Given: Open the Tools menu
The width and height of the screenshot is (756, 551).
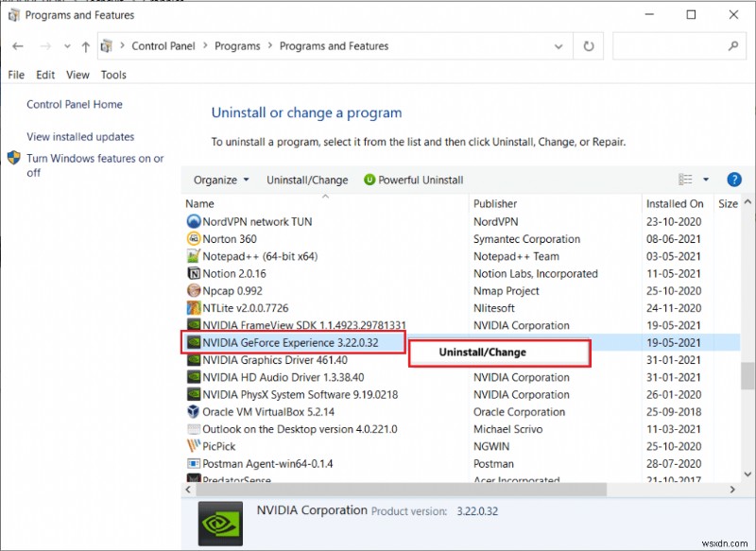Looking at the screenshot, I should pyautogui.click(x=113, y=75).
